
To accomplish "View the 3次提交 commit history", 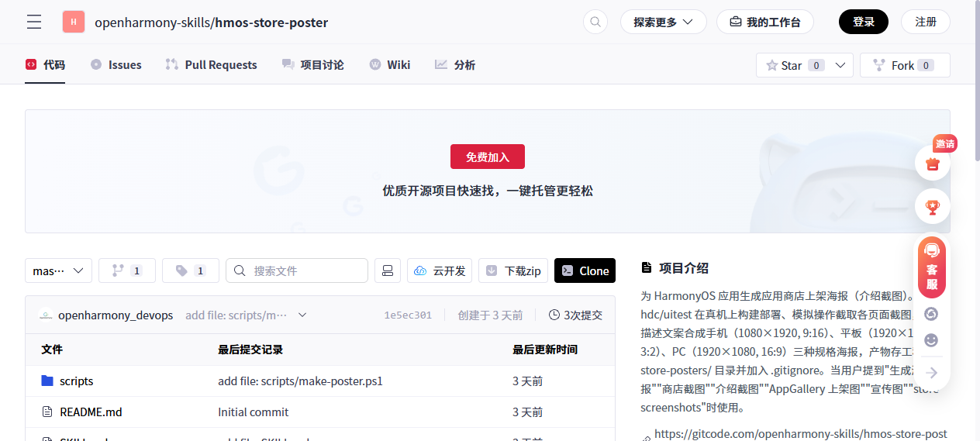I will click(575, 315).
